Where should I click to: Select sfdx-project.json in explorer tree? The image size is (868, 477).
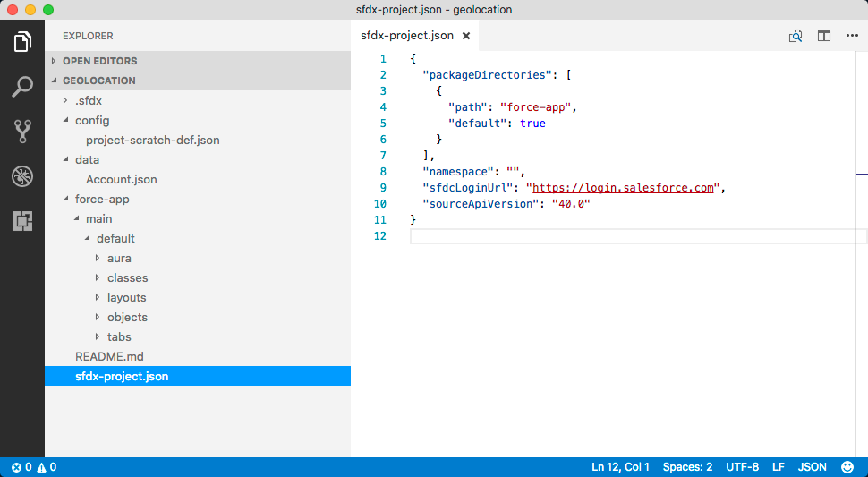coord(198,376)
